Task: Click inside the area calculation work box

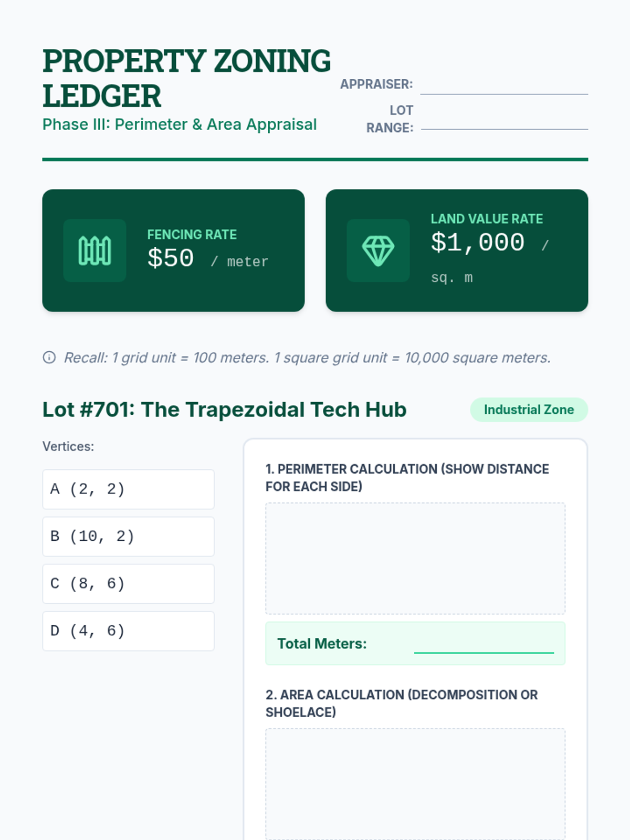Action: [415, 784]
